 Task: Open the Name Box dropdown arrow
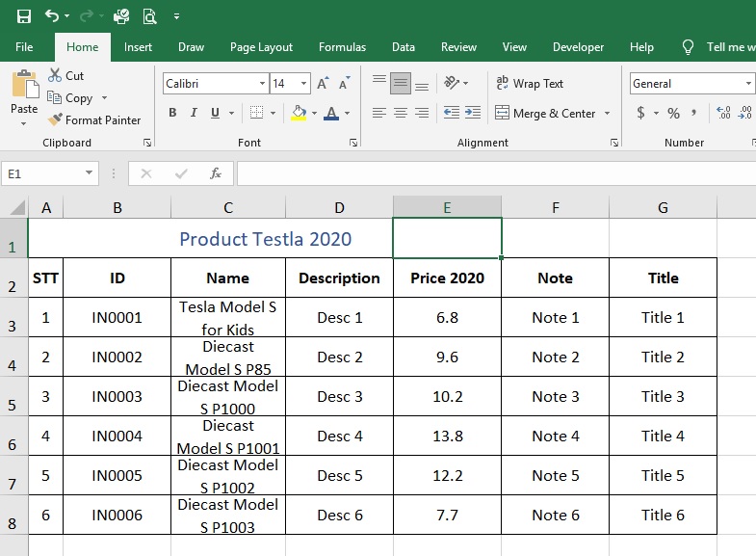89,172
